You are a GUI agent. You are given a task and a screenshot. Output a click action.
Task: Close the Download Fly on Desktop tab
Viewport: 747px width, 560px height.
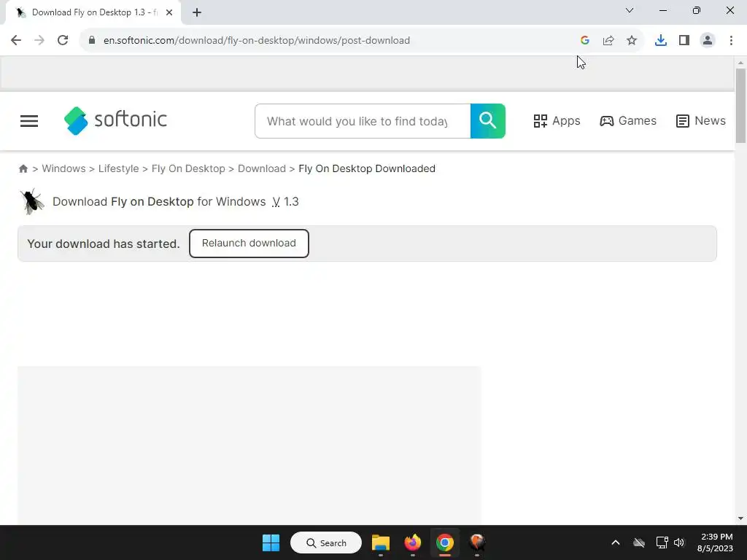[x=169, y=12]
